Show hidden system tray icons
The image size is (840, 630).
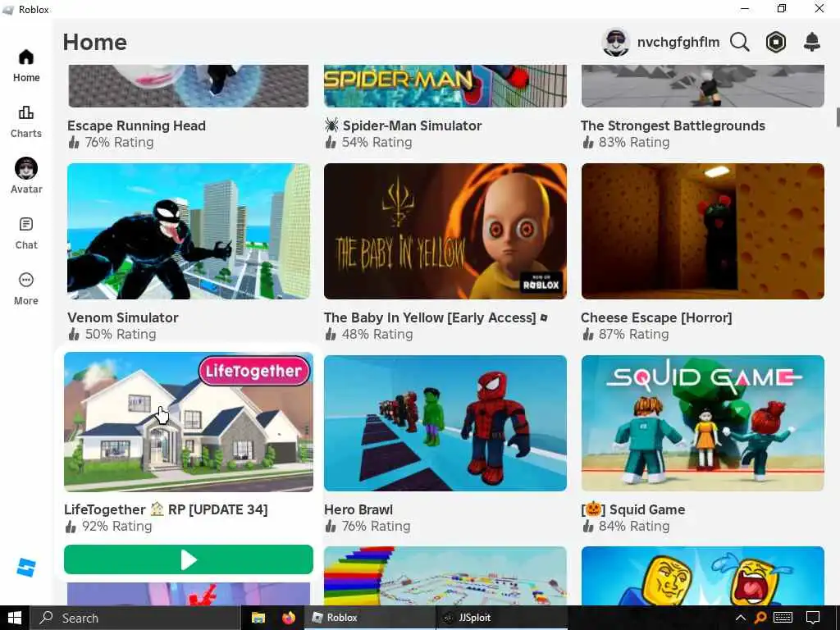click(x=741, y=618)
